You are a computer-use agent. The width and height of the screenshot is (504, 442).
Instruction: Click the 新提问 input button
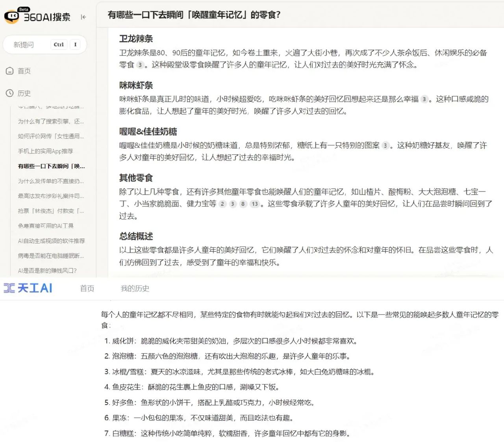tap(45, 45)
